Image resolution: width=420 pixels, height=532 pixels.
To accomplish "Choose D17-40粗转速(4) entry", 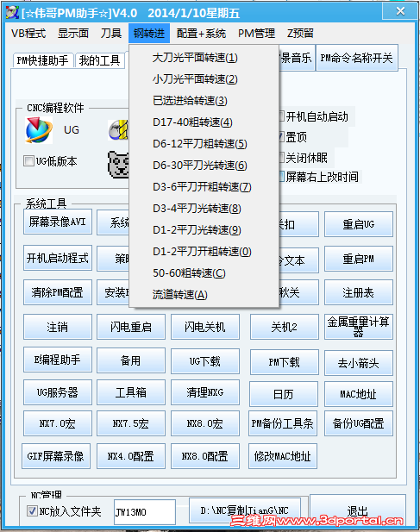I will coord(204,122).
